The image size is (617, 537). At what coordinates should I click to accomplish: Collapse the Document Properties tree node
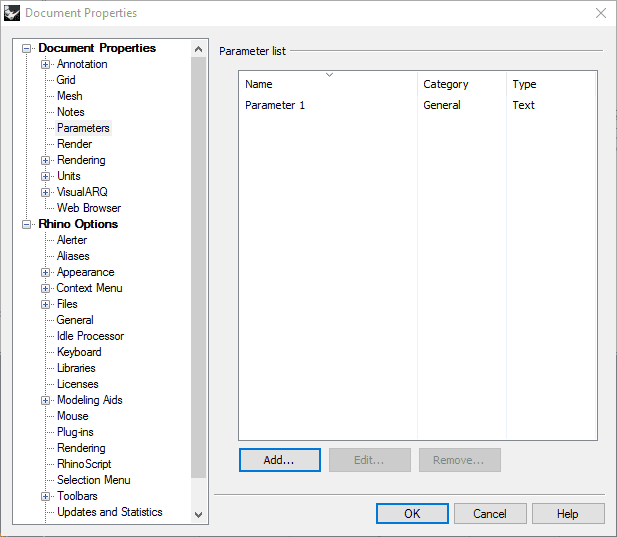(26, 48)
